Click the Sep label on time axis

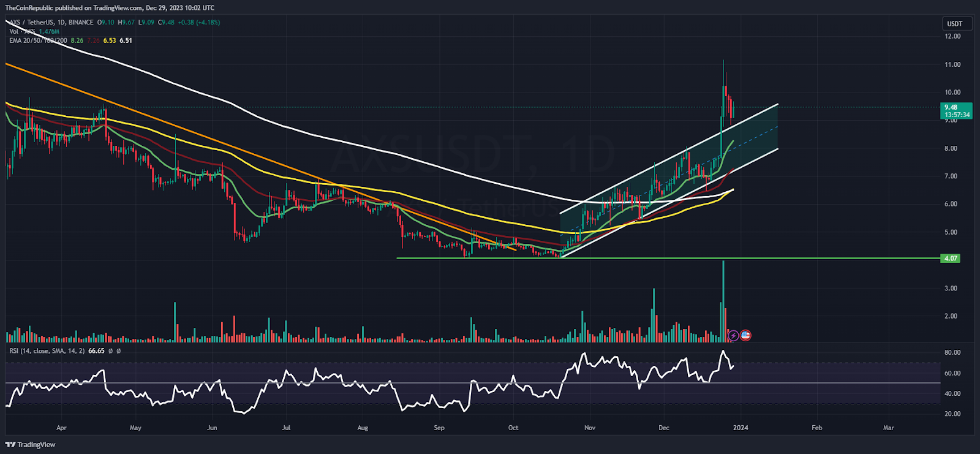(x=439, y=428)
